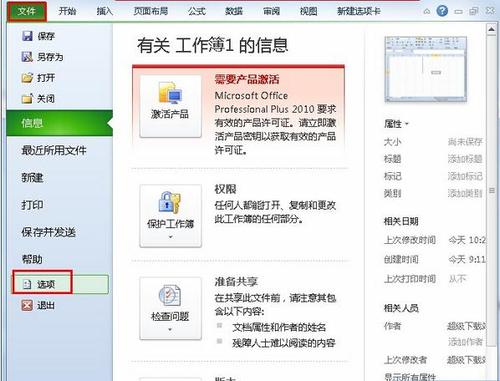The image size is (500, 381).
Task: Open the Data (数据) tab
Action: click(234, 11)
